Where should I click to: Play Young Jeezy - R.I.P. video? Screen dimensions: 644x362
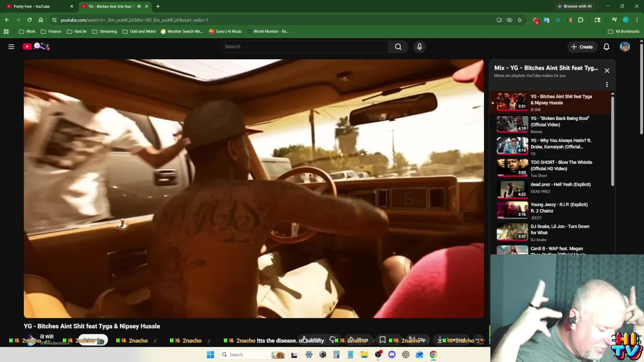point(550,211)
